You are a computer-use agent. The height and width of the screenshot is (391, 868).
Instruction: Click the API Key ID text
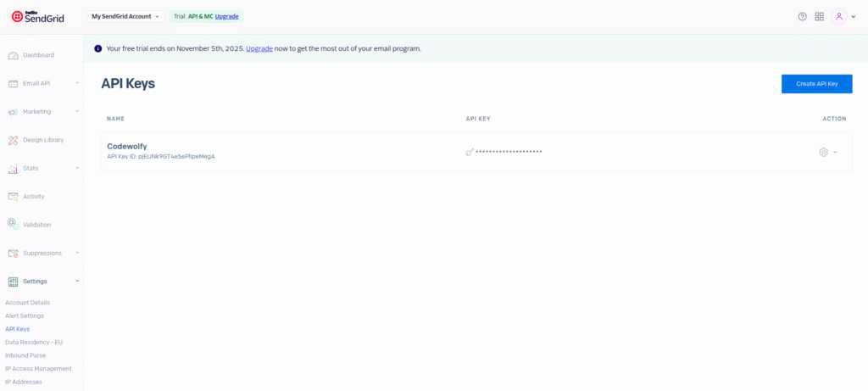tap(160, 157)
